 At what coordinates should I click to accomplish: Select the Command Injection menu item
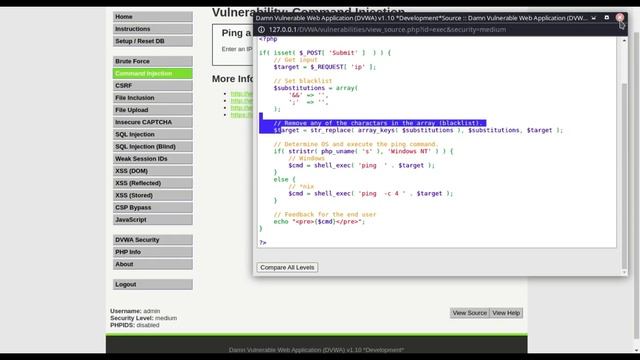click(152, 73)
